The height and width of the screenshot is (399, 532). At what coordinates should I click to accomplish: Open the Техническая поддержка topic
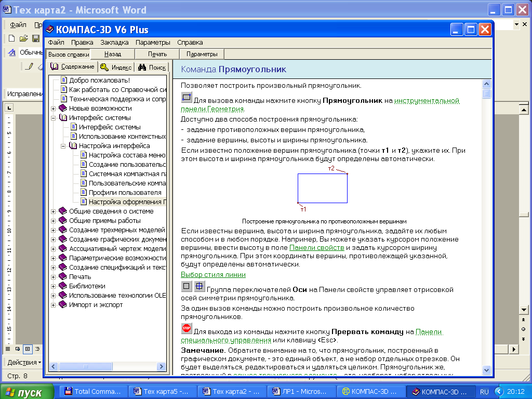tap(117, 99)
